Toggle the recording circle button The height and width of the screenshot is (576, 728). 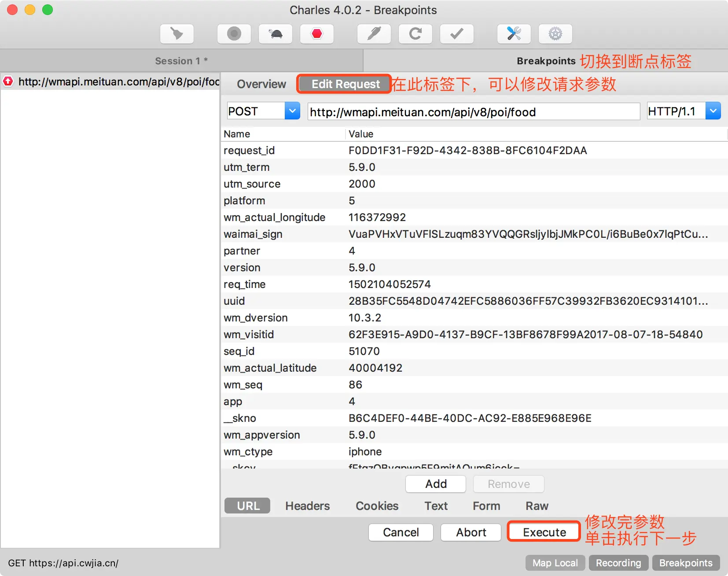234,34
